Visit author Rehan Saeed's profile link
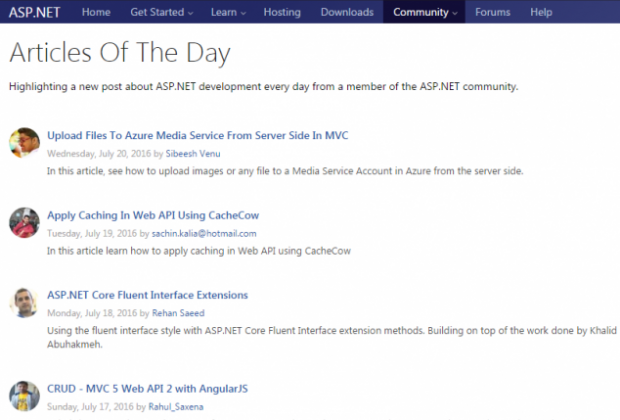Viewport: 620px width, 420px height. (x=178, y=313)
